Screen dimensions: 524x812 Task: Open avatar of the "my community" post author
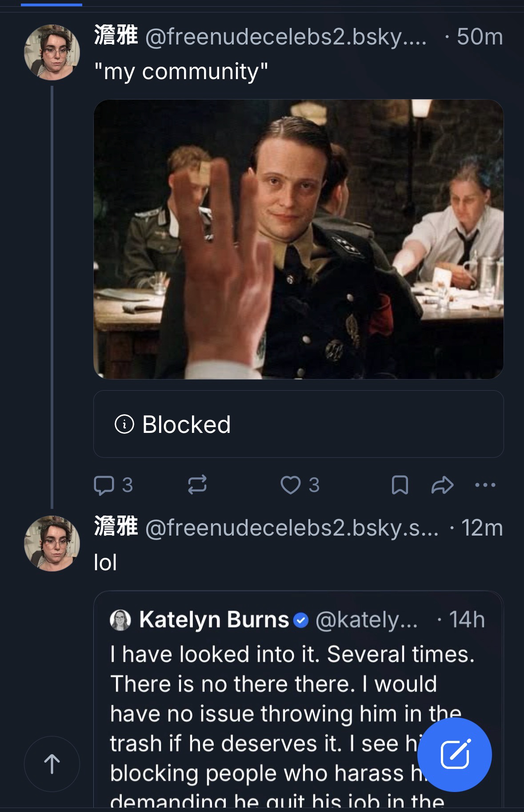tap(52, 52)
